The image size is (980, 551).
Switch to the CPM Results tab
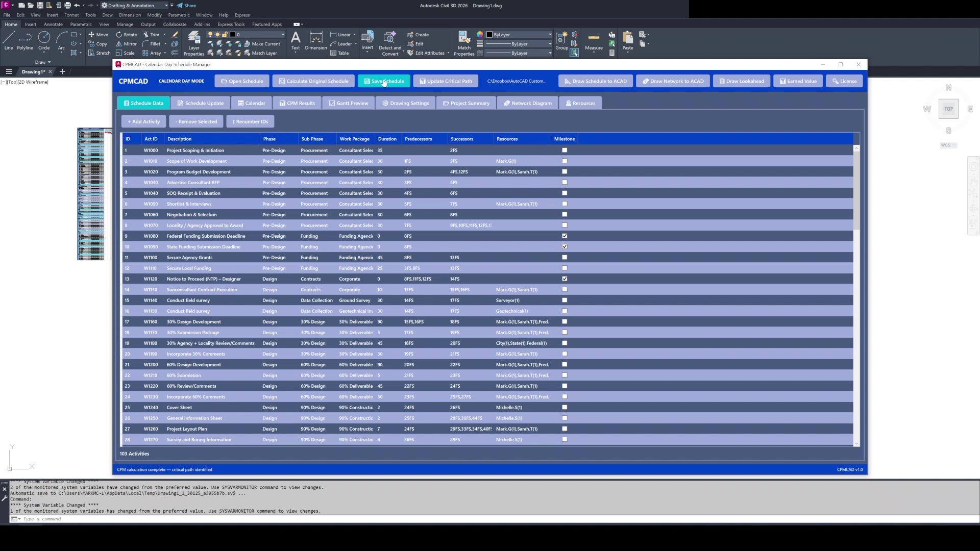[297, 103]
